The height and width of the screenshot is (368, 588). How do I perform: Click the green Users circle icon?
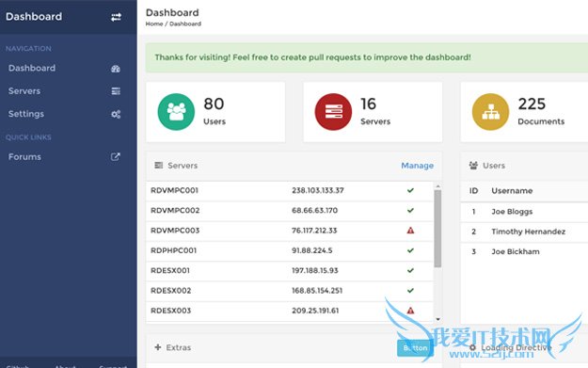(x=176, y=112)
